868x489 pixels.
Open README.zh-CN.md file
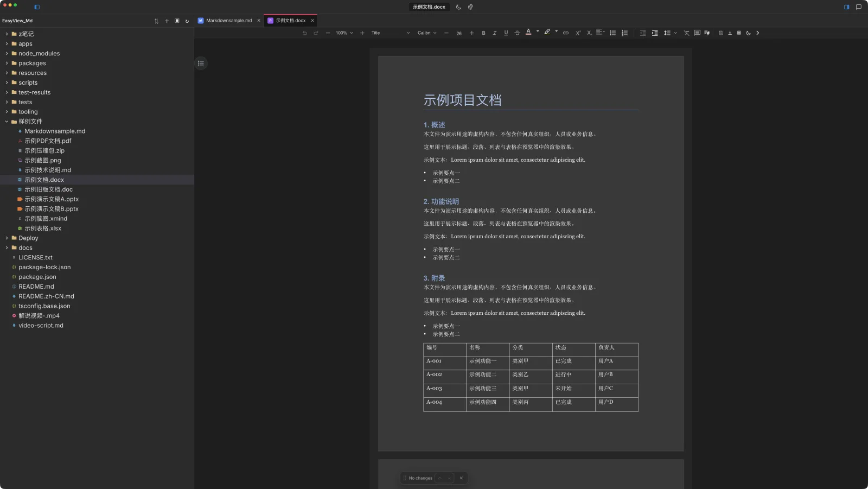click(97, 296)
